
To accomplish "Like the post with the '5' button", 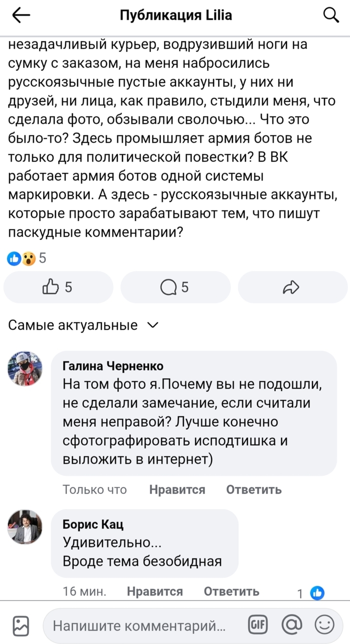I will click(58, 287).
